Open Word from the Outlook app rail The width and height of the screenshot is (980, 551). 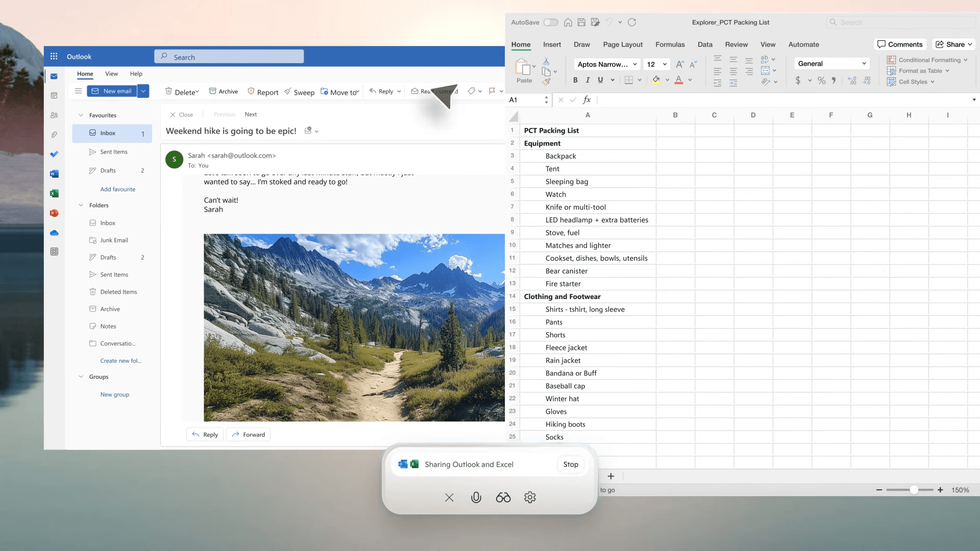pyautogui.click(x=54, y=173)
